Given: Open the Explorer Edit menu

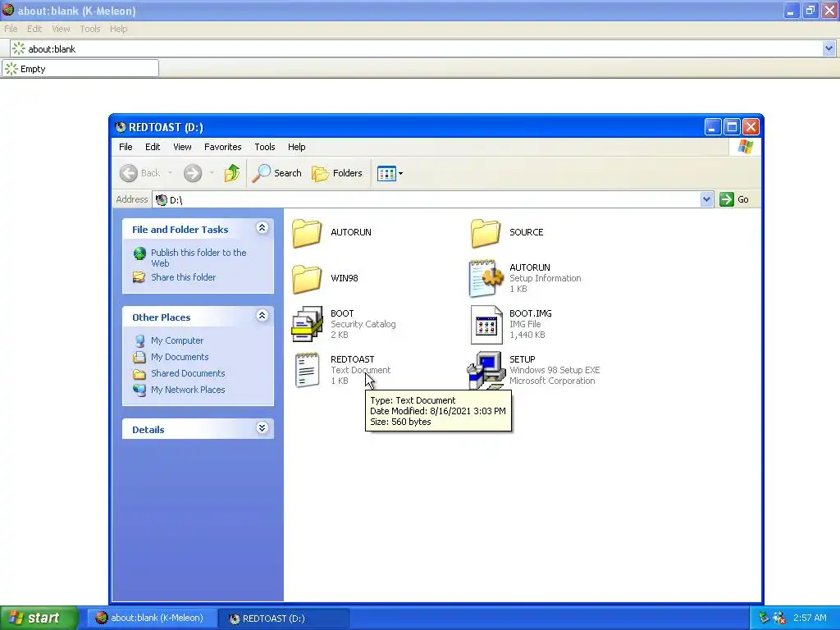Looking at the screenshot, I should tap(153, 147).
